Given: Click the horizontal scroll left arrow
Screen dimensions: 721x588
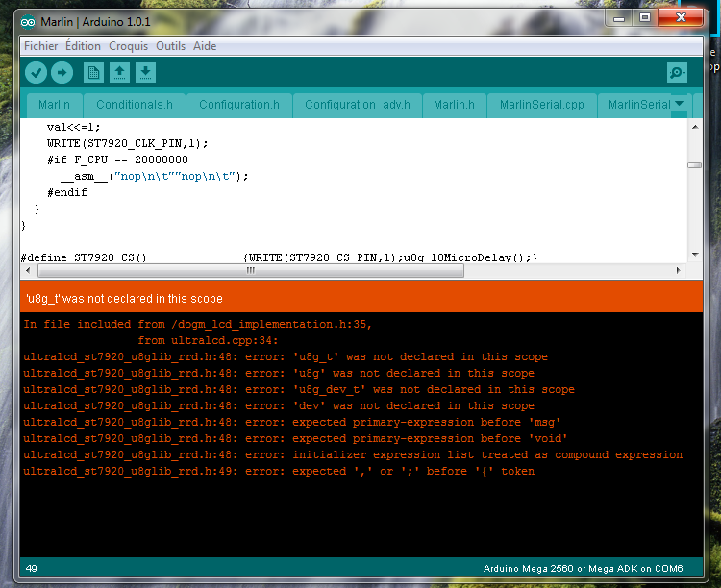Looking at the screenshot, I should (29, 270).
